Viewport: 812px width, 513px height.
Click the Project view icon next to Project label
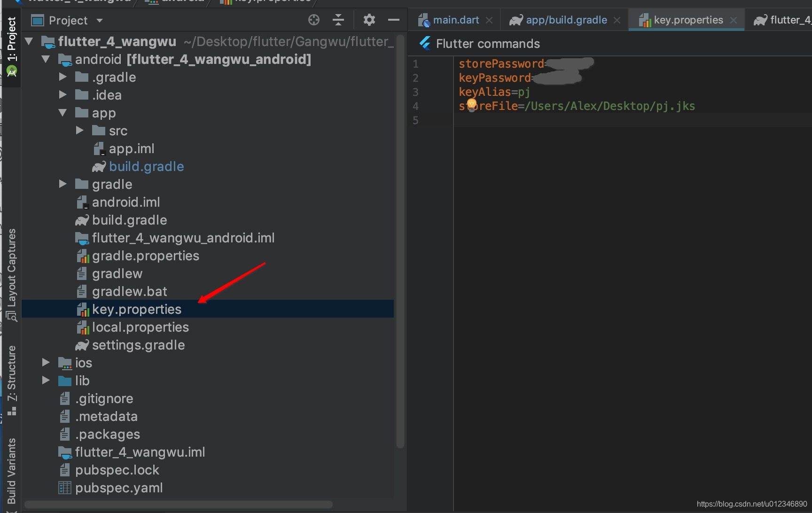[x=37, y=20]
